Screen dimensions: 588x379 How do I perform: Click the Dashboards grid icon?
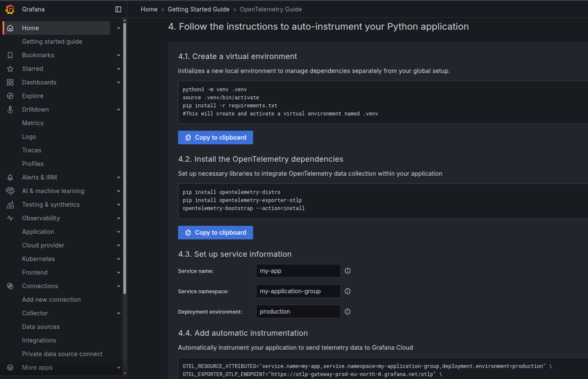[10, 82]
